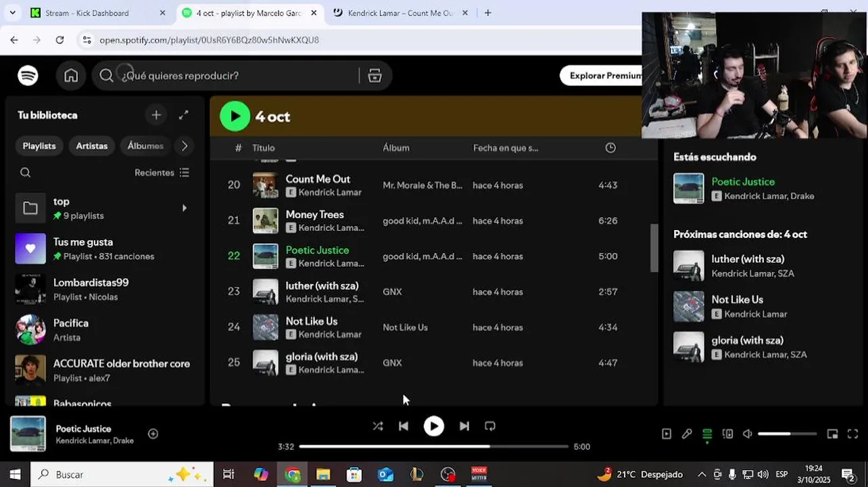
Task: Open the Pacifica artist entry
Action: [x=105, y=330]
